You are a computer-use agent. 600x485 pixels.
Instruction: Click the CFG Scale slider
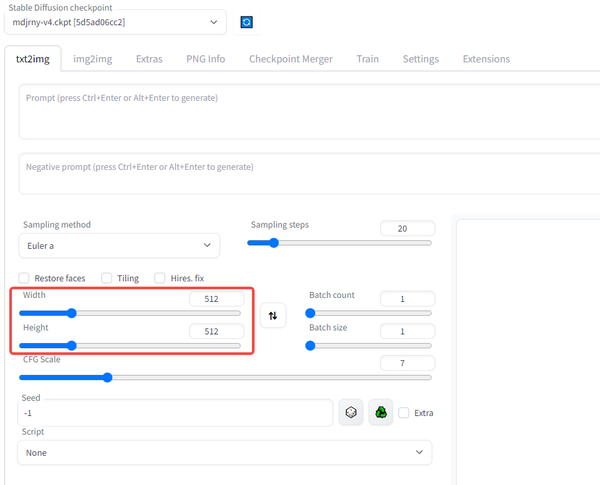point(227,377)
